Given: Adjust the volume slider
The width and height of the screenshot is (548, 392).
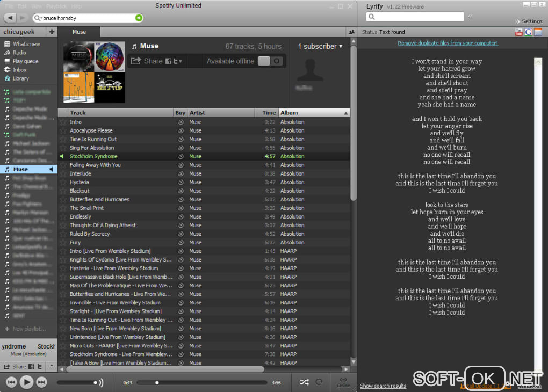Looking at the screenshot, I should tap(77, 382).
